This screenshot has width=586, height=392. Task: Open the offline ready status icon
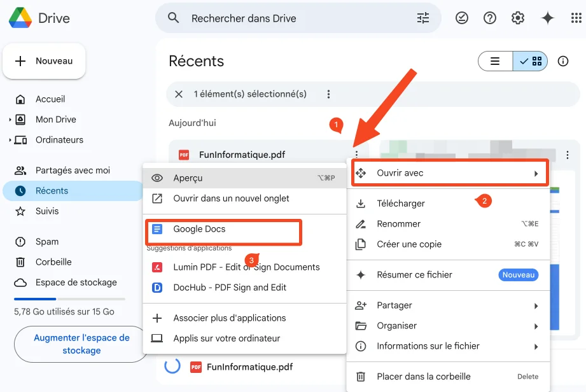(x=462, y=18)
